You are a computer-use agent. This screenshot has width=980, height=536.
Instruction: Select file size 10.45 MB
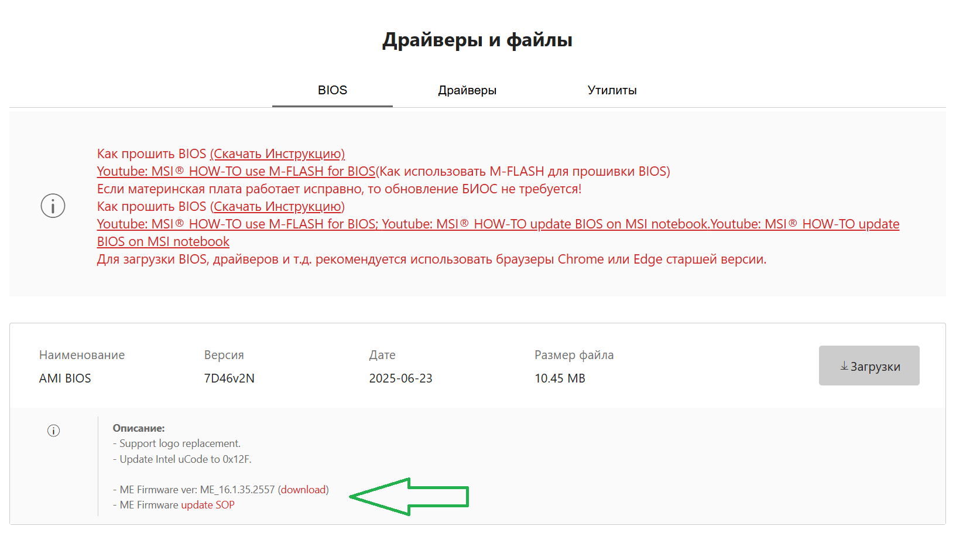[560, 378]
